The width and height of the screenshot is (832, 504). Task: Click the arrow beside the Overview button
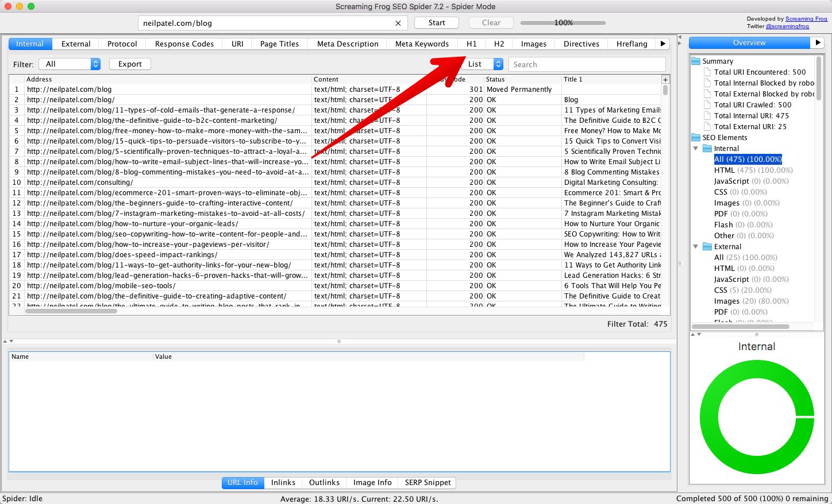[817, 42]
